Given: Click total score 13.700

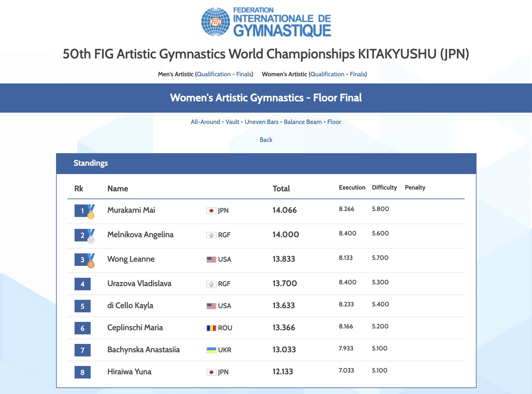Looking at the screenshot, I should coord(285,283).
